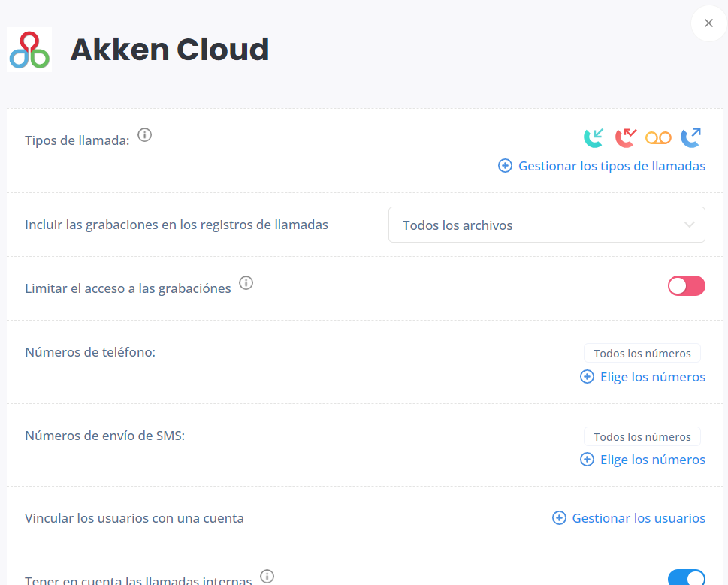The height and width of the screenshot is (585, 728).
Task: Click Elige los números for Números de teléfono
Action: (x=642, y=377)
